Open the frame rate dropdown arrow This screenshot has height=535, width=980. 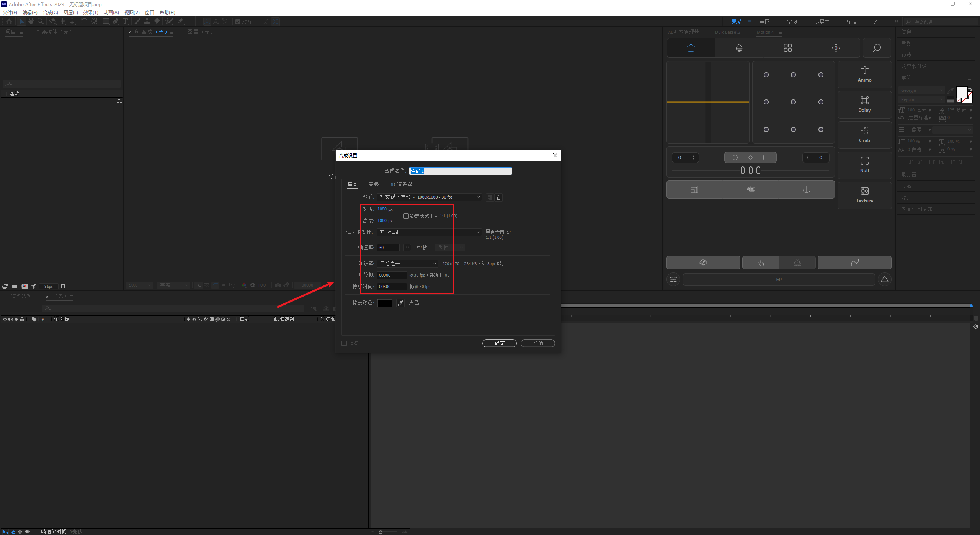407,248
